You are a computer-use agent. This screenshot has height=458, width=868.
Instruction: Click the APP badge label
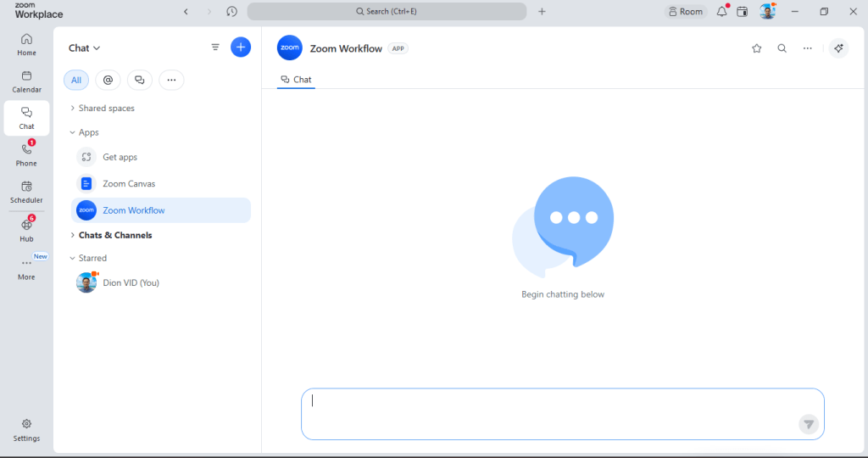(398, 48)
